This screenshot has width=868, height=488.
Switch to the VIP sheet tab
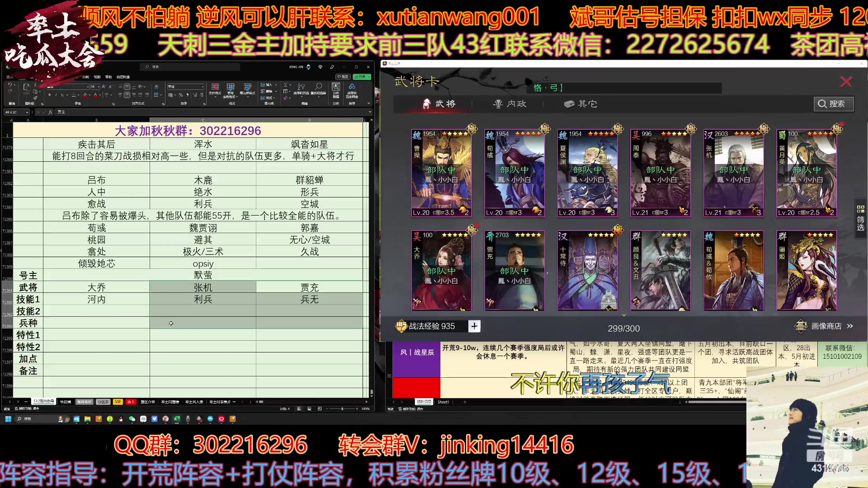pyautogui.click(x=118, y=402)
